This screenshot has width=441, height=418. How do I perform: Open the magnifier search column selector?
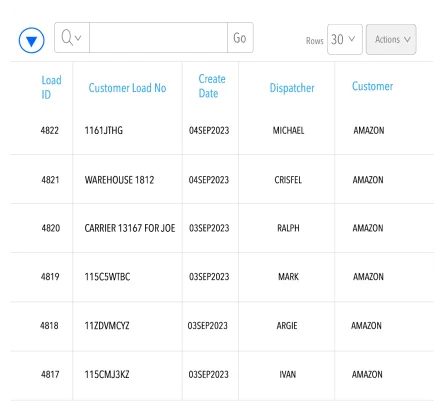[72, 38]
